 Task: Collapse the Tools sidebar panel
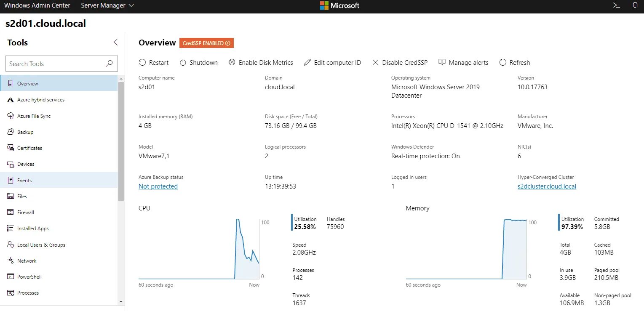[x=116, y=42]
